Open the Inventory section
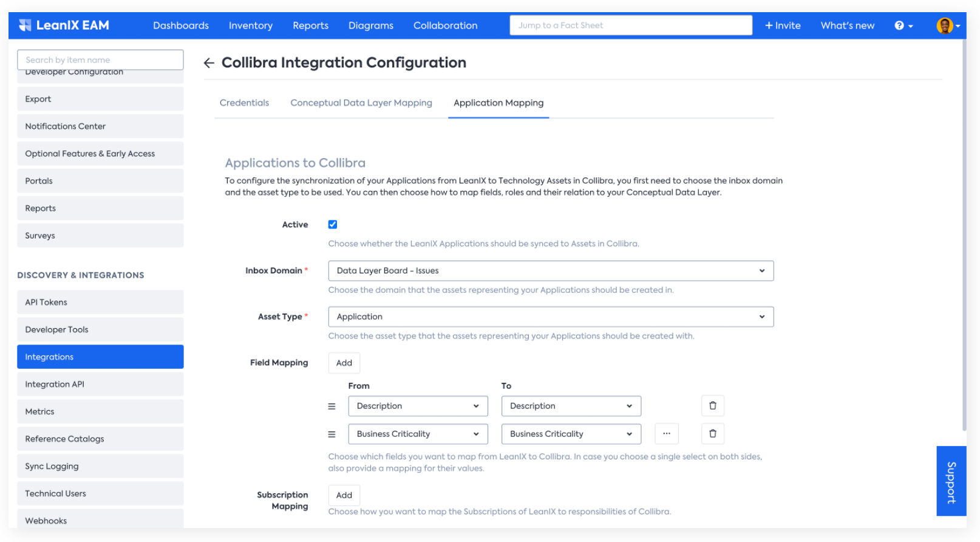Screen dimensions: 980x542 251,26
